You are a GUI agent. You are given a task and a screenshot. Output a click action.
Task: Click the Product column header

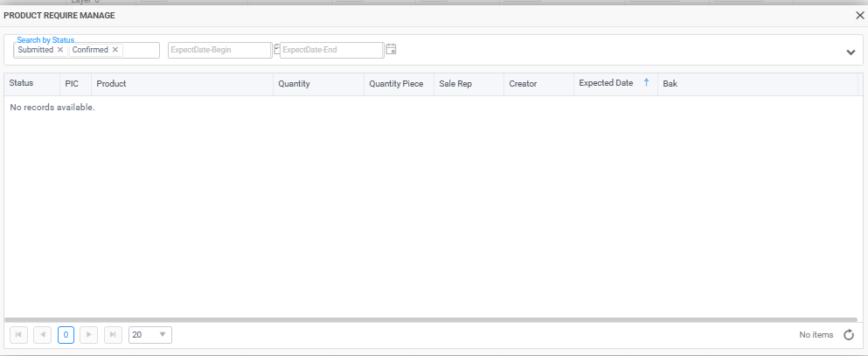(111, 84)
